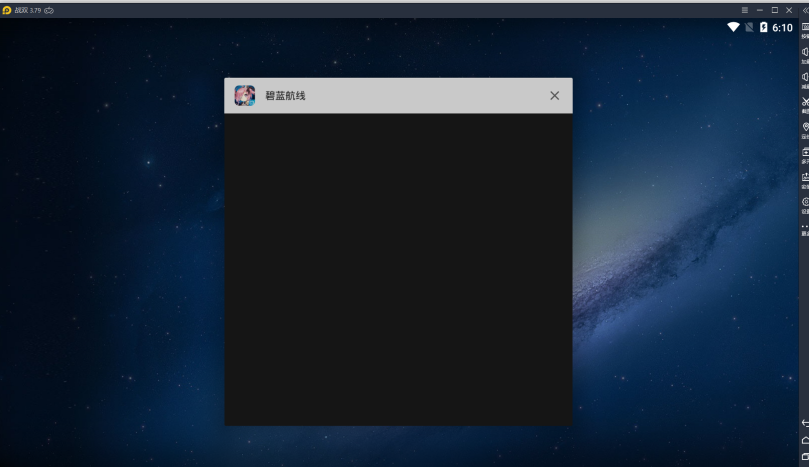Click the gamepad icon in title bar
This screenshot has width=809, height=467.
49,9
